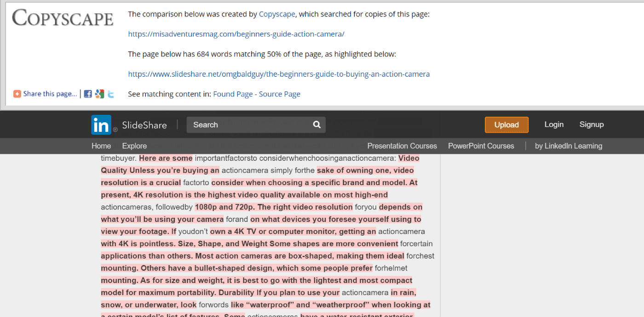The height and width of the screenshot is (317, 644).
Task: Open the by LinkedIn Learning link
Action: (569, 146)
